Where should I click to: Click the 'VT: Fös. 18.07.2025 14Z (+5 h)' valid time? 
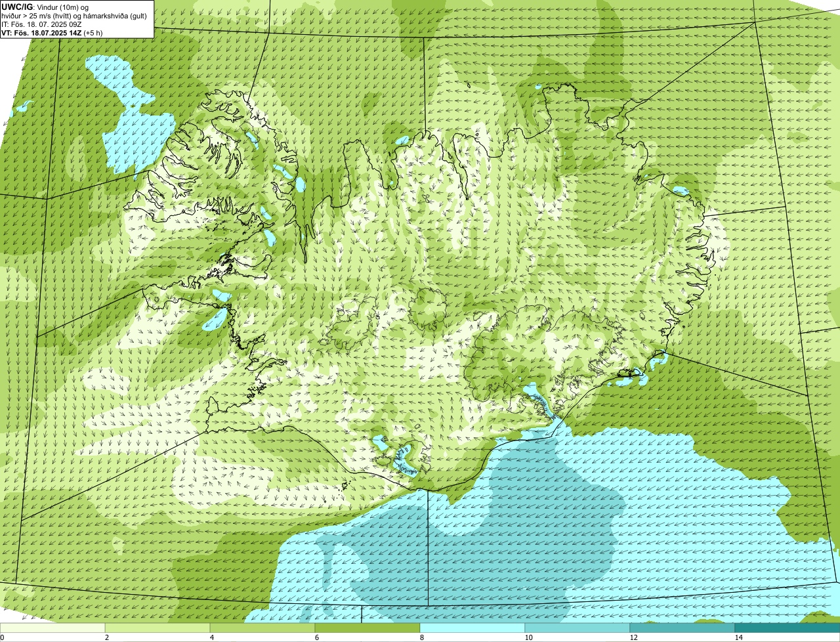tap(52, 32)
